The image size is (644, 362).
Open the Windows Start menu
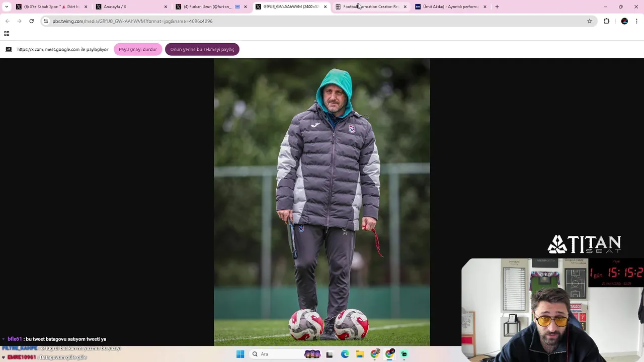pos(240,354)
